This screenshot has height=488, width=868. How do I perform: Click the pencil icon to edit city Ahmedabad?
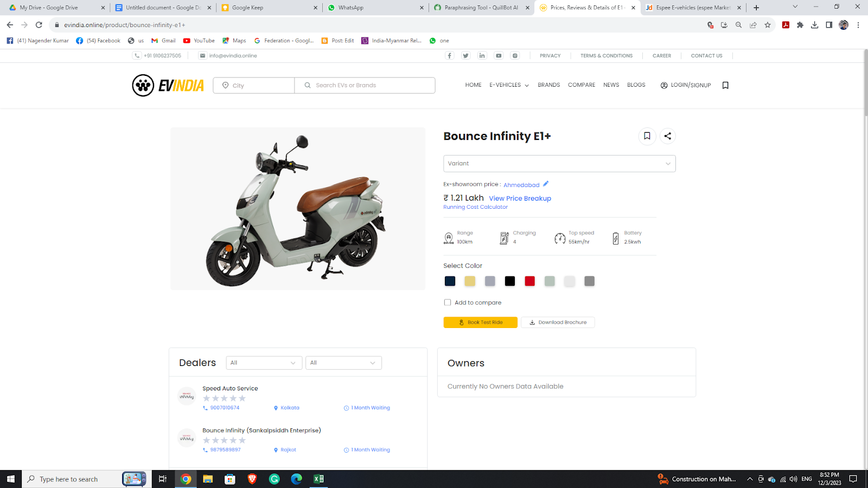coord(546,184)
